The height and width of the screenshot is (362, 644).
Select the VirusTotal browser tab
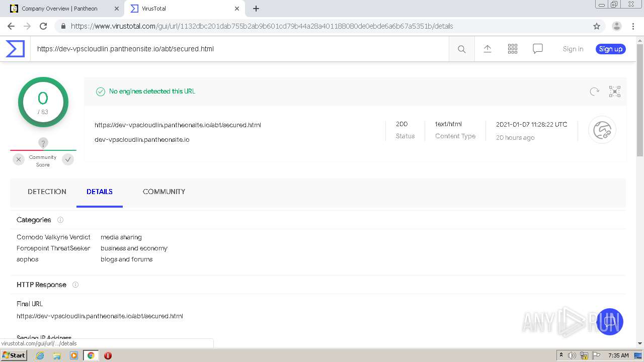(x=185, y=9)
